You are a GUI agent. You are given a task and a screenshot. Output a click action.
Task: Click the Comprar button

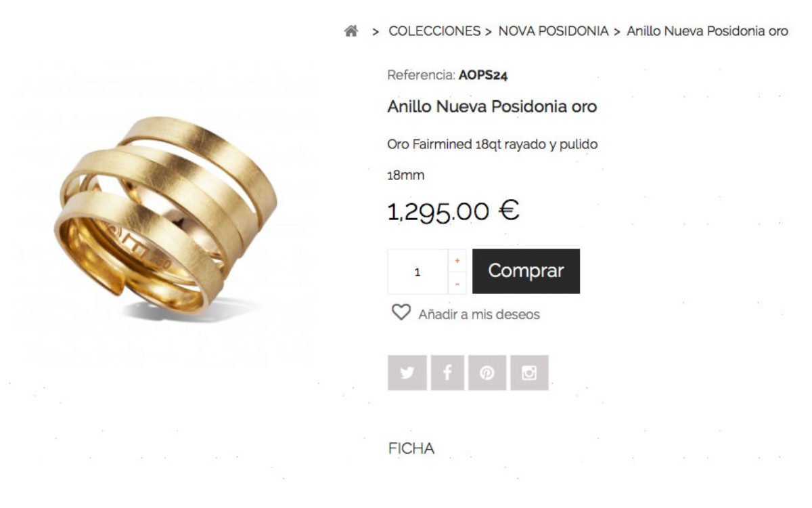526,271
